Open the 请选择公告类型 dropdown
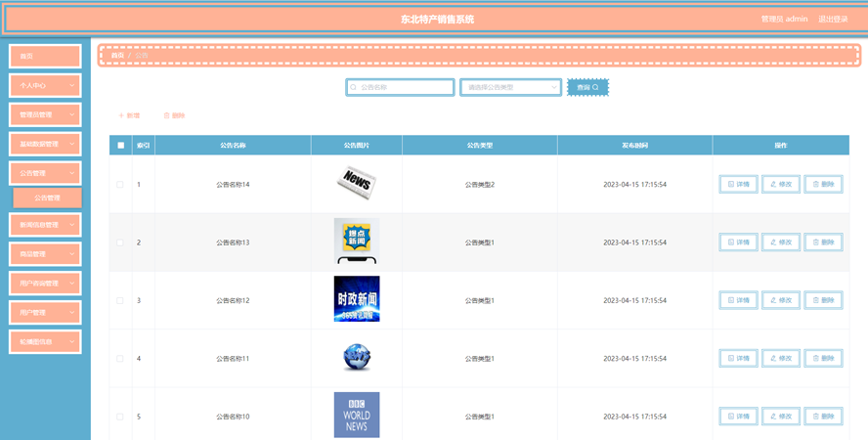The height and width of the screenshot is (440, 868). click(510, 87)
